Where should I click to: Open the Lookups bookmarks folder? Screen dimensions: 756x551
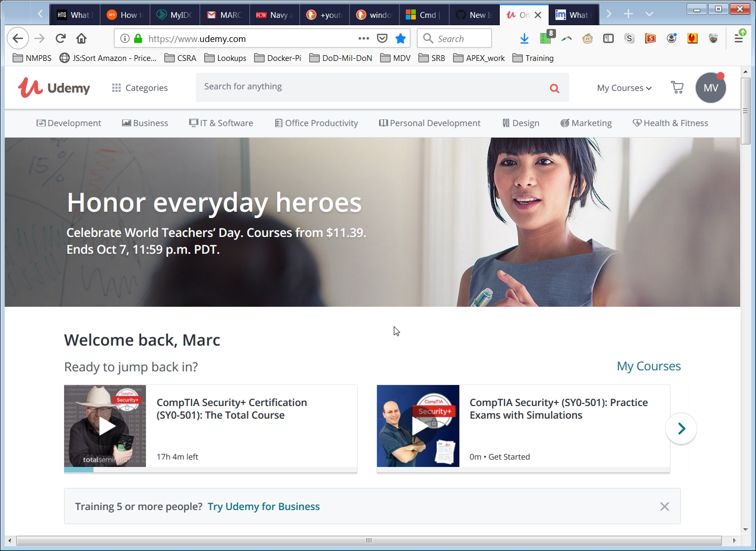(225, 58)
